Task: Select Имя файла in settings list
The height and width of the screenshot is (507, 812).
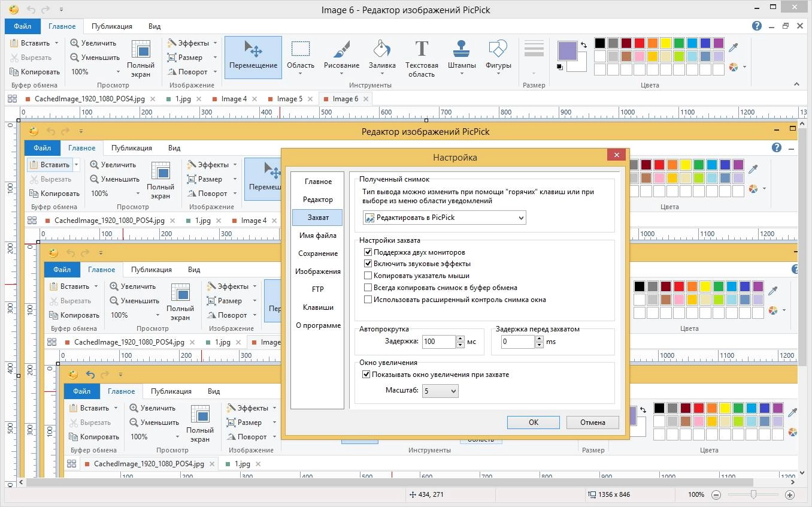Action: [318, 236]
